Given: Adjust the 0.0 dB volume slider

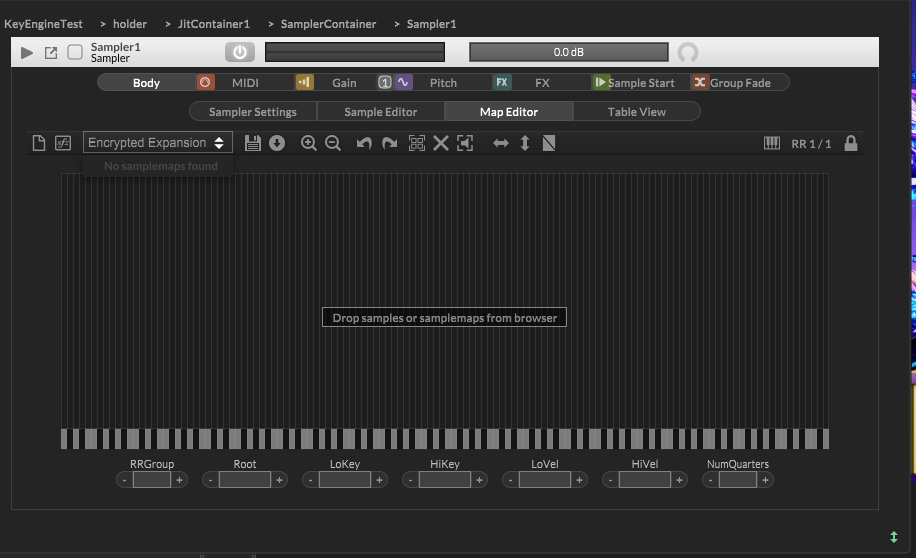Looking at the screenshot, I should pyautogui.click(x=568, y=52).
